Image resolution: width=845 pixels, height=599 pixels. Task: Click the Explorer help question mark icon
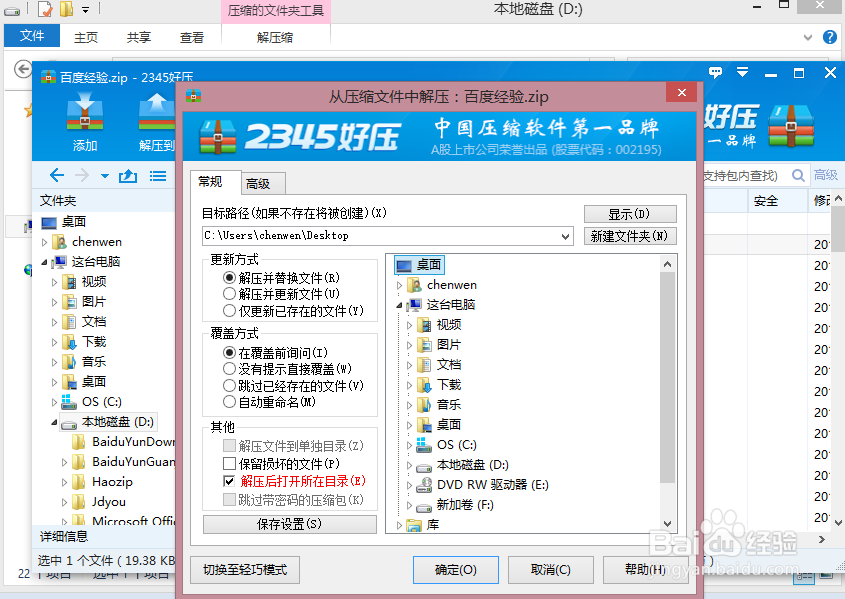coord(830,37)
